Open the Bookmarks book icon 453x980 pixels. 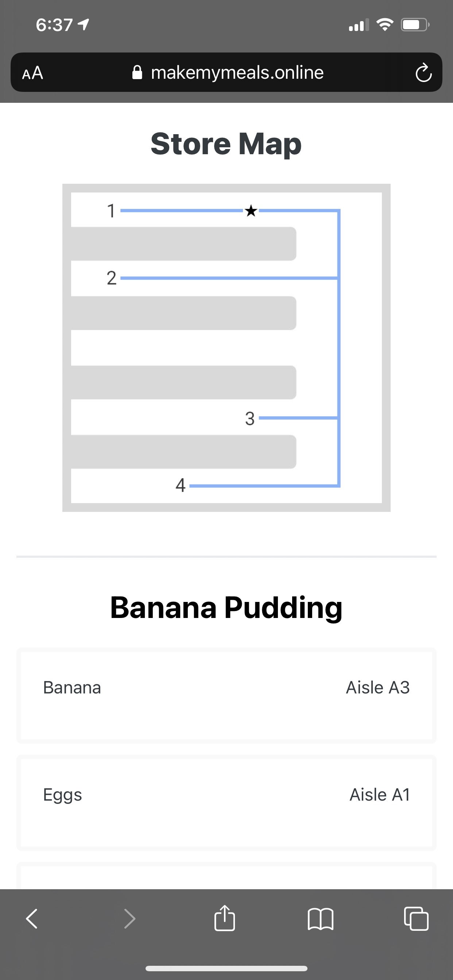coord(321,919)
